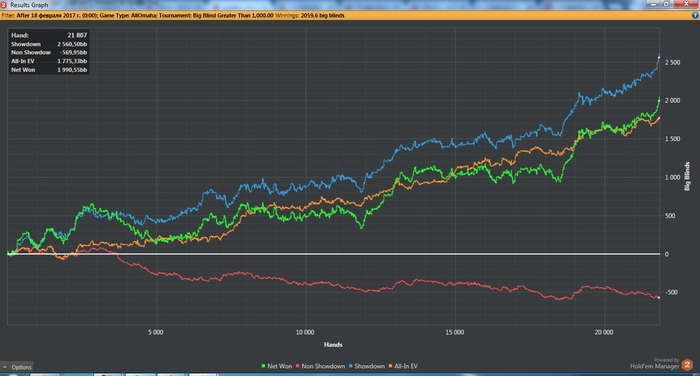The height and width of the screenshot is (376, 700).
Task: Click the 10 000 x-axis label
Action: point(305,333)
